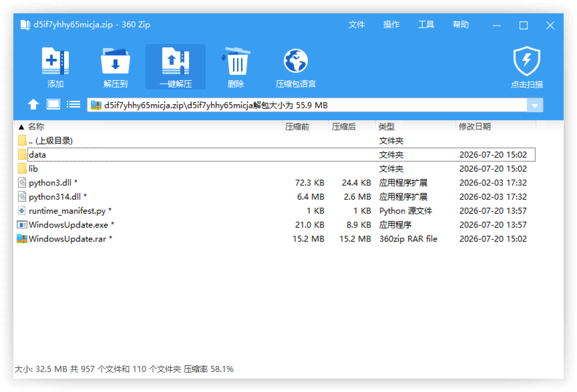Click the status bar size summary text

pos(124,369)
